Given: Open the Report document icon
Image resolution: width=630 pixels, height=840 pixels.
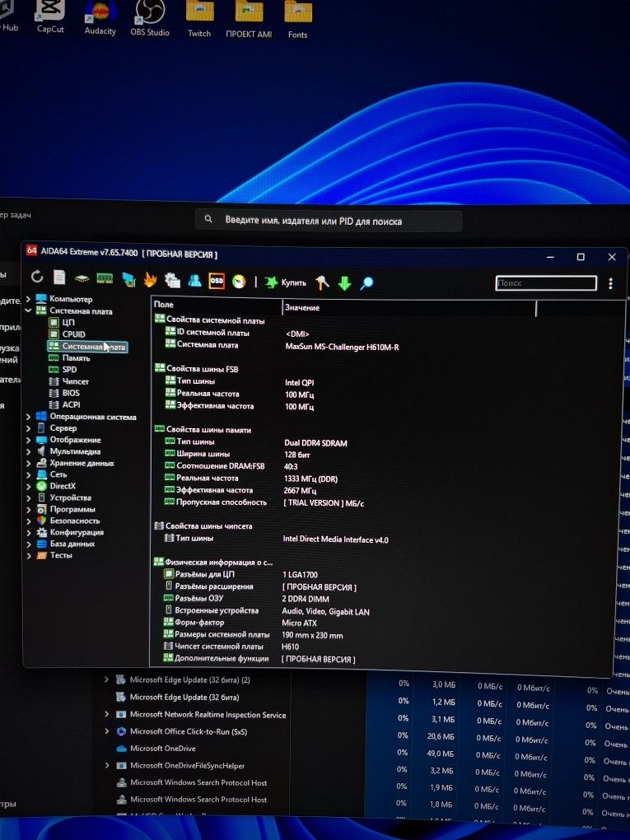Looking at the screenshot, I should (59, 277).
